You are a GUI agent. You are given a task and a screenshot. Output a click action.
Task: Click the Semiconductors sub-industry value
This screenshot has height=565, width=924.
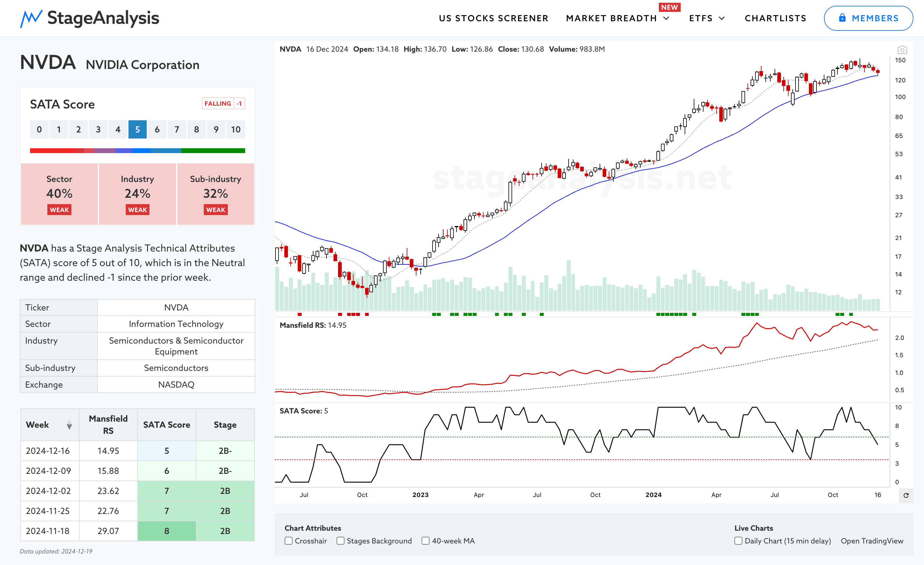tap(176, 368)
